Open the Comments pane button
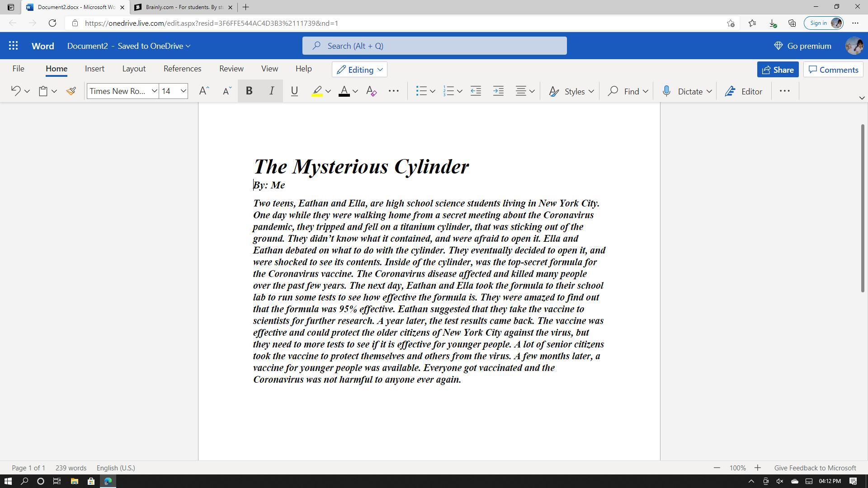The width and height of the screenshot is (868, 488). pyautogui.click(x=833, y=70)
